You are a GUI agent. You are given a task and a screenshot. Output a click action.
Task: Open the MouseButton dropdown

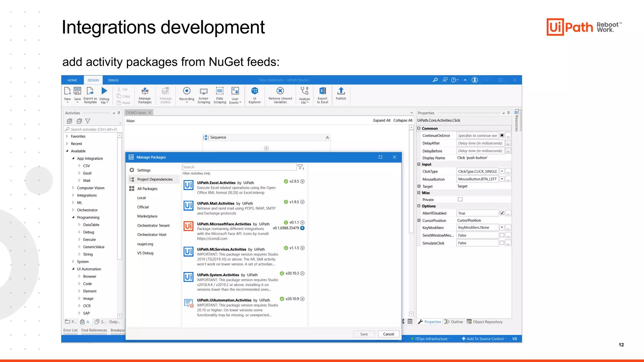[502, 179]
